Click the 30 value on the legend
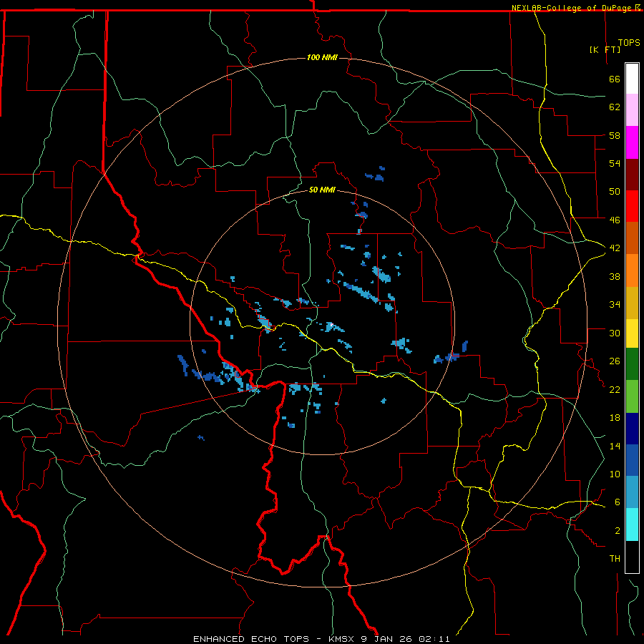Viewport: 644px width, 644px height. (615, 333)
